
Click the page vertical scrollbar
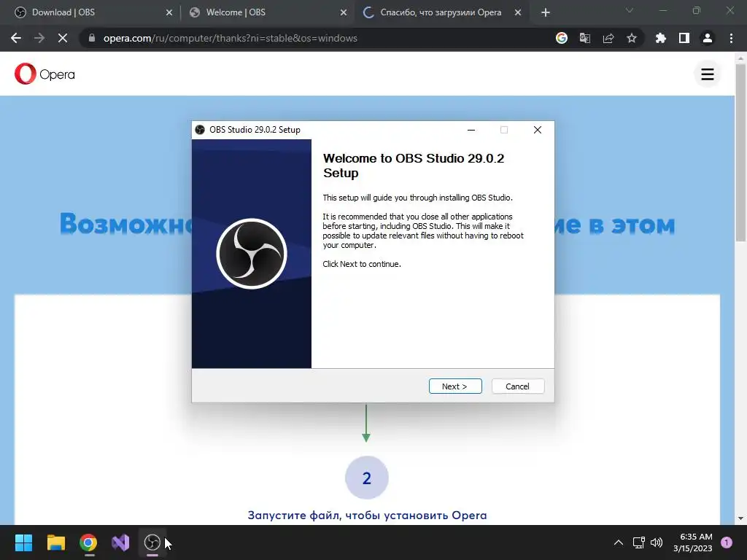coord(740,152)
